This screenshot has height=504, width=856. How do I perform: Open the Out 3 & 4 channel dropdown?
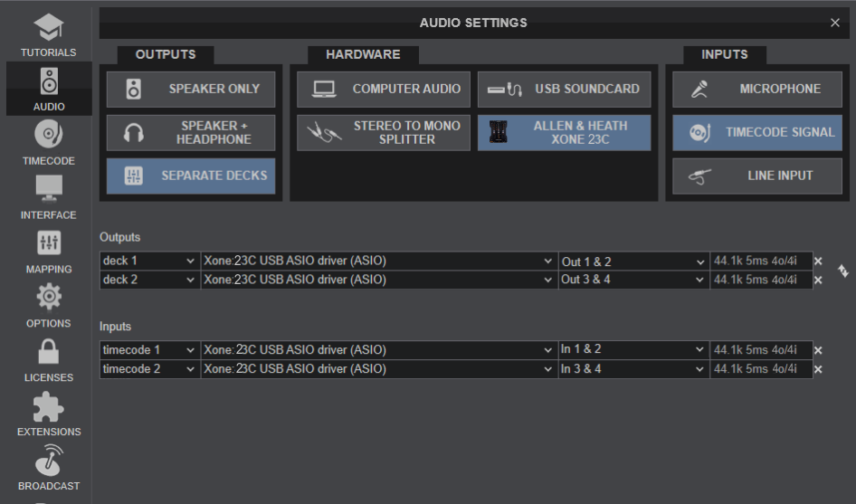point(632,280)
